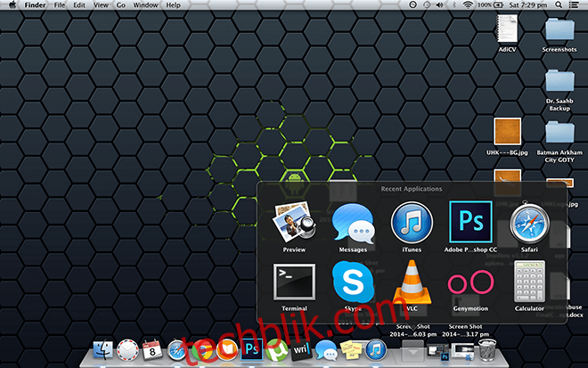Select the Screen Shot 2014-...6.03 pm label
The width and height of the screenshot is (588, 368).
coord(412,331)
